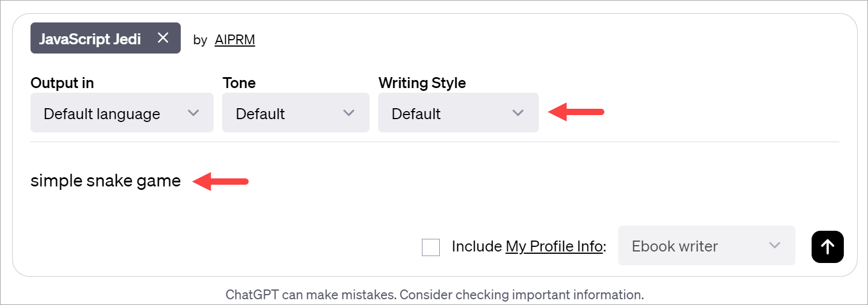Expand the Tone Default dropdown

295,113
